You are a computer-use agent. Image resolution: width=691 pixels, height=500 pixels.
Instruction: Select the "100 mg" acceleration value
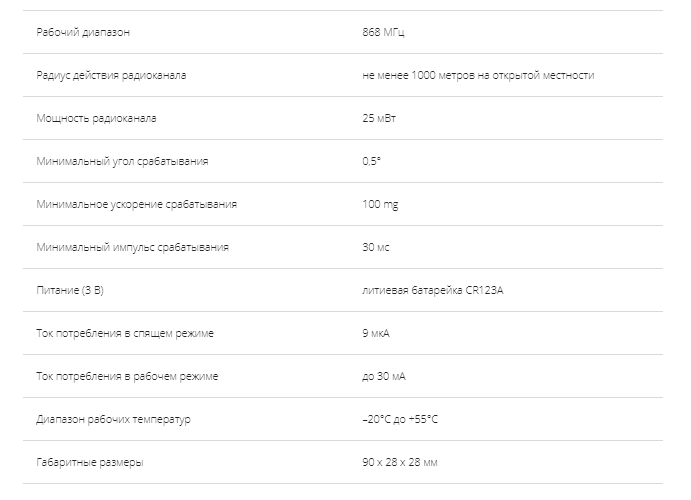pos(380,204)
